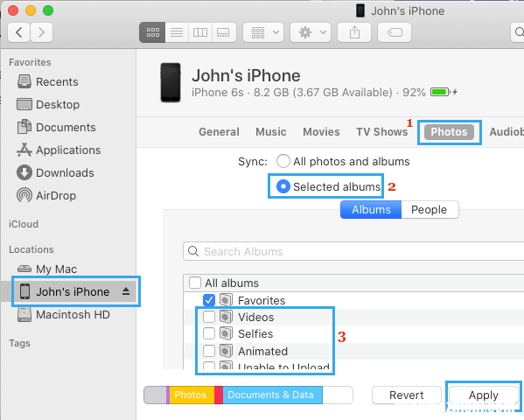Viewport: 524px width, 420px height.
Task: Check the Videos album checkbox
Action: point(209,317)
